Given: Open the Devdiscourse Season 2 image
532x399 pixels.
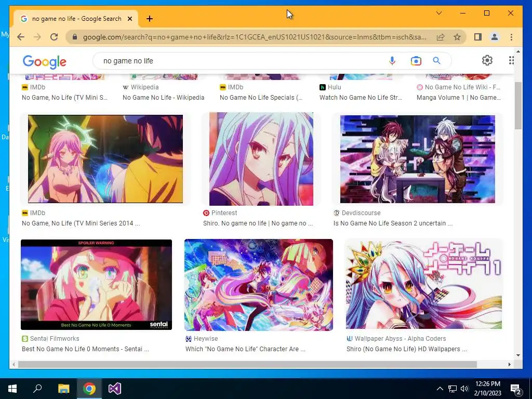Looking at the screenshot, I should coord(418,159).
